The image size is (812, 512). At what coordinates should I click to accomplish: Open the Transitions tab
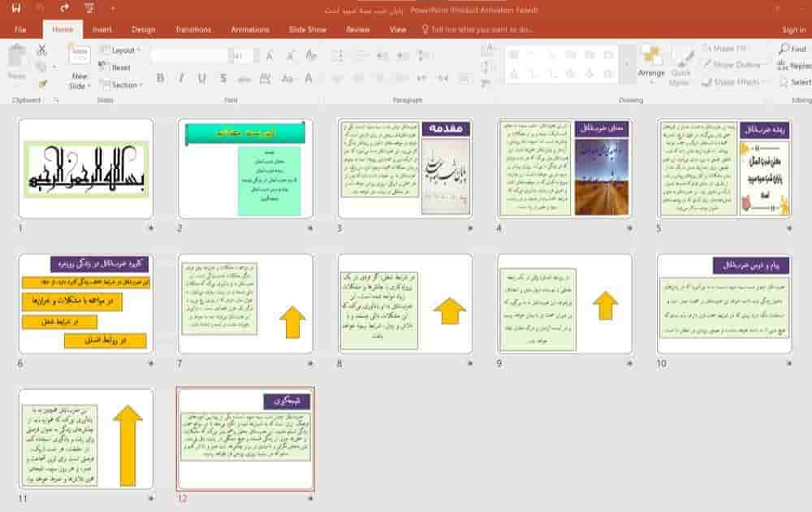tap(193, 29)
